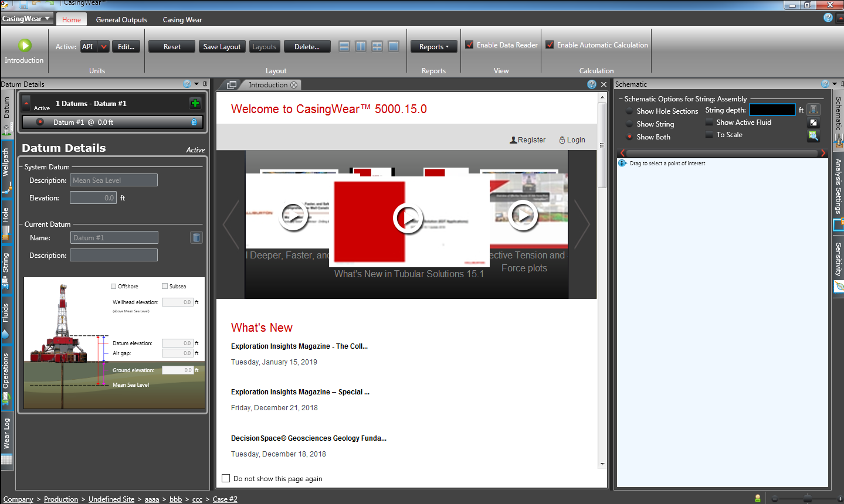Switch to the Home ribbon tab
Screen dimensions: 844x504
point(72,19)
